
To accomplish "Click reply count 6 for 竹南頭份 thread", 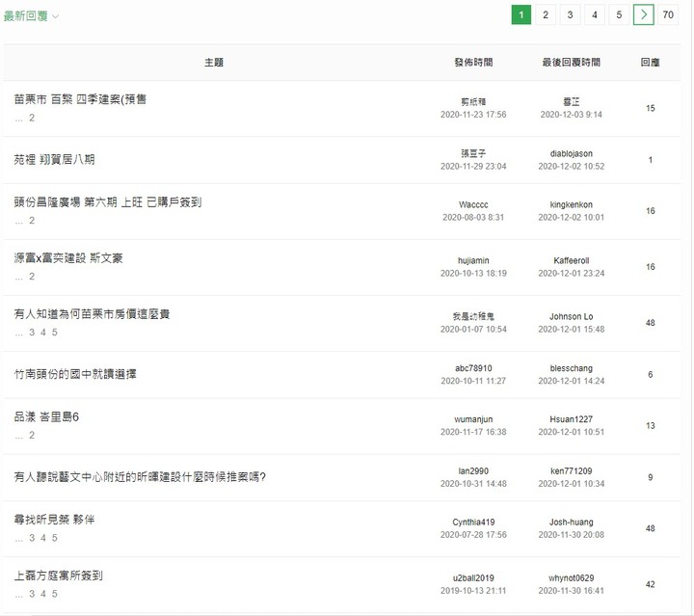I will tap(650, 374).
